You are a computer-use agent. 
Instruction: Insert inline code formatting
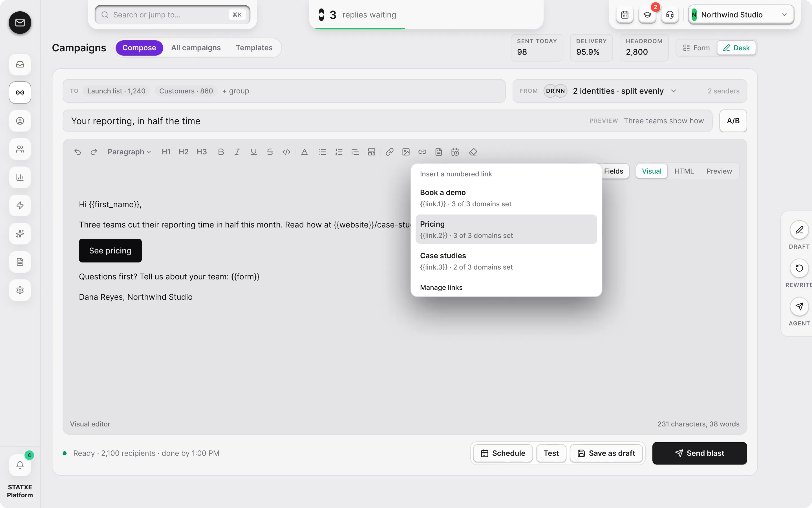coord(286,152)
